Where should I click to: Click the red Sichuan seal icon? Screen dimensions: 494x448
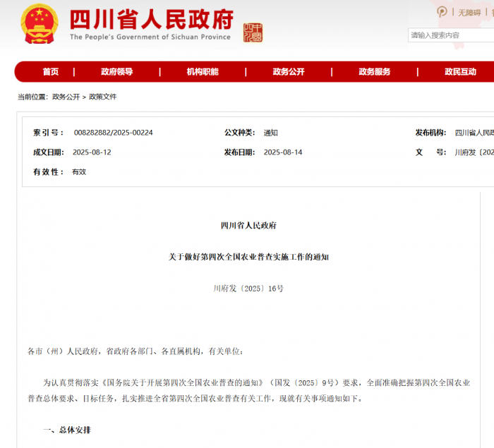click(253, 32)
